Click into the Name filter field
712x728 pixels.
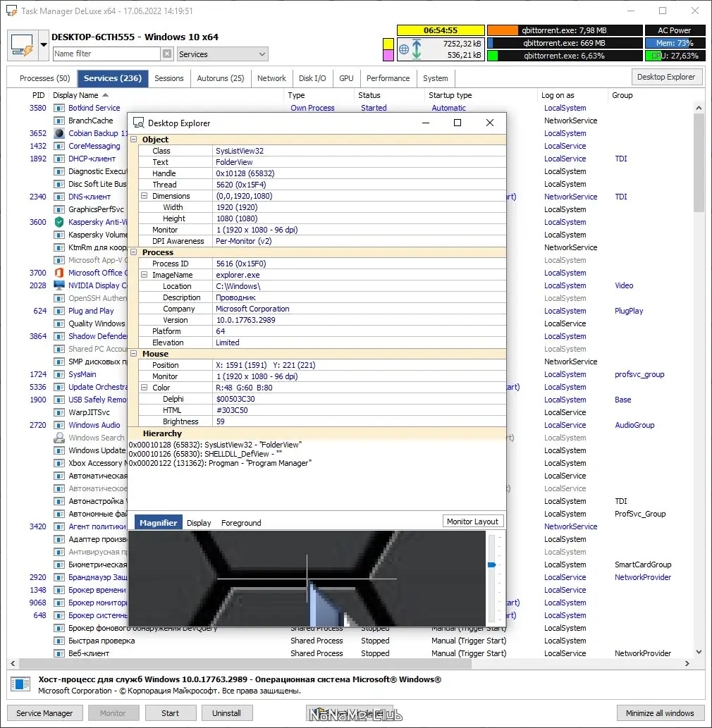pyautogui.click(x=107, y=54)
